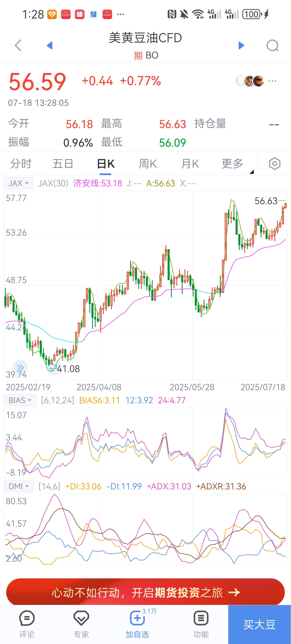Tap the blue app notification icon
This screenshot has width=291, height=644.
click(94, 14)
